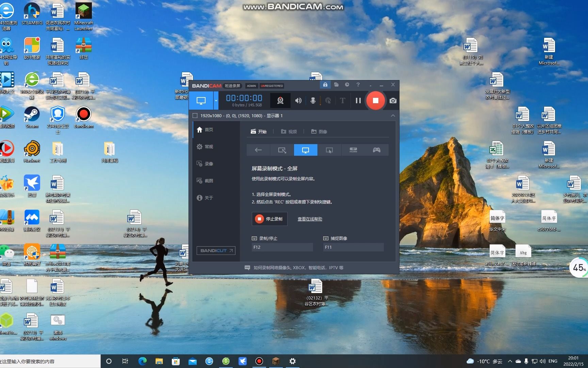Select the HDMI device recording mode
This screenshot has height=368, width=588.
click(353, 150)
